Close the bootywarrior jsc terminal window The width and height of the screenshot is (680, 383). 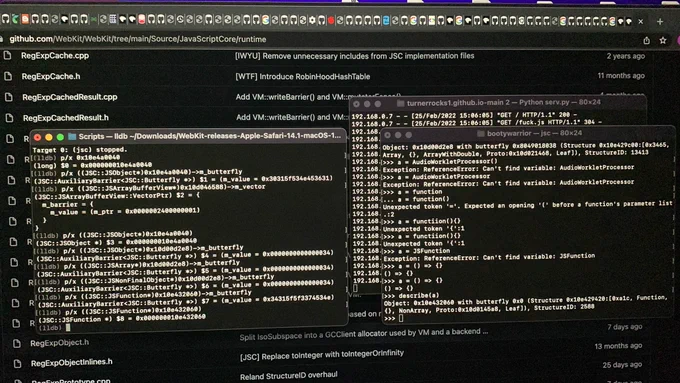387,135
